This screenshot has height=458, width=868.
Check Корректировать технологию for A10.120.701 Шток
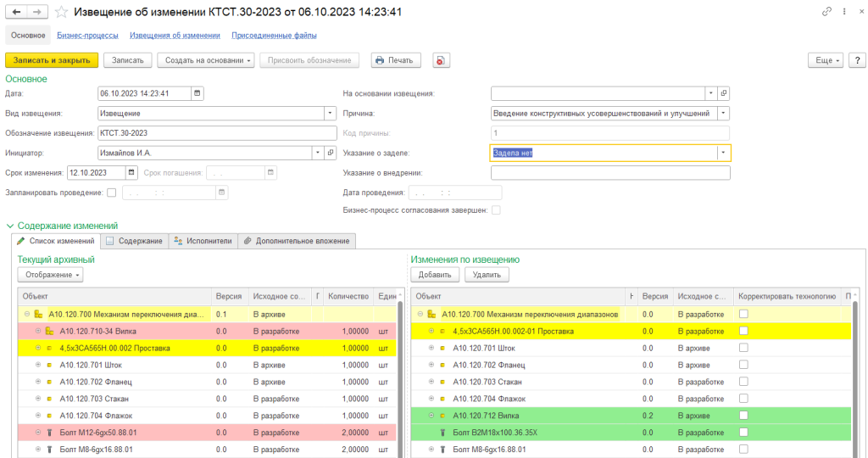pos(743,348)
